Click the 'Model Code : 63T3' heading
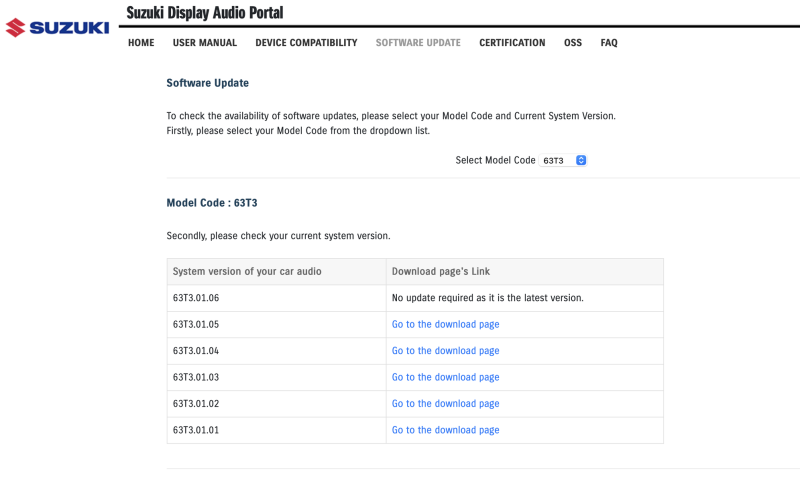Viewport: 800px width, 485px height. coord(212,203)
